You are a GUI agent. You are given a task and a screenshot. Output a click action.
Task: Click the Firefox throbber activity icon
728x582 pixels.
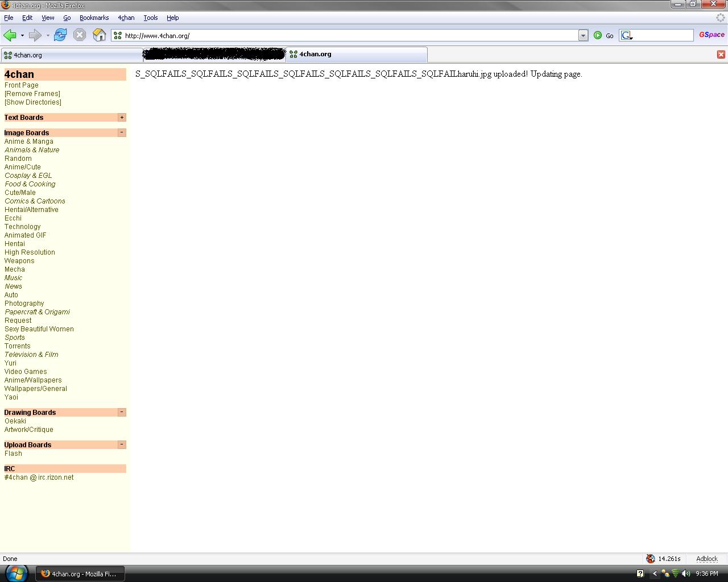coord(720,18)
